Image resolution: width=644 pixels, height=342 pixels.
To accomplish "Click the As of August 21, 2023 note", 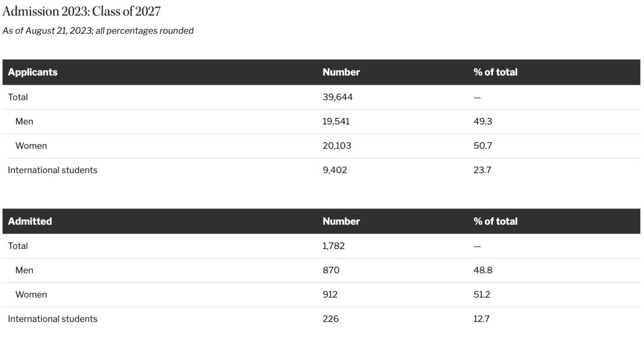I will click(x=98, y=31).
